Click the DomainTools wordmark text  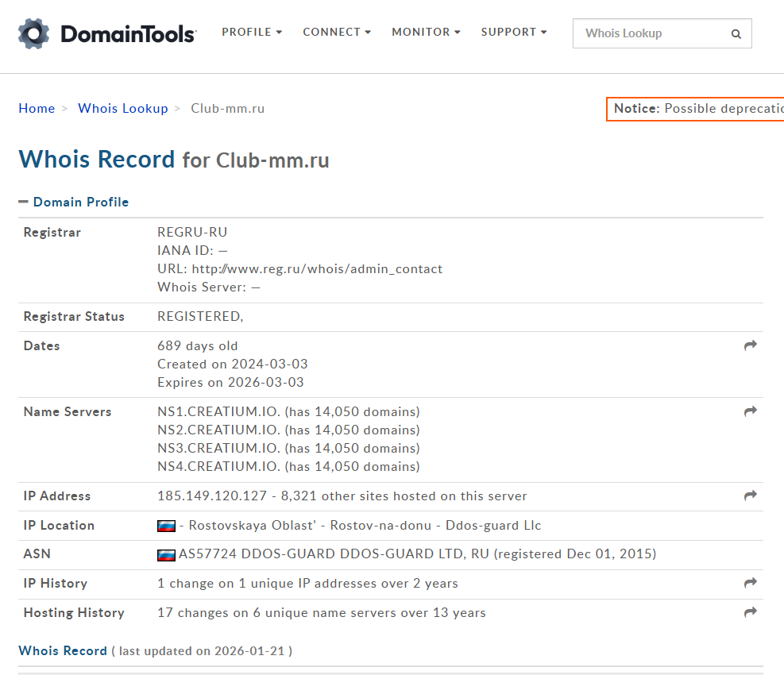pyautogui.click(x=128, y=34)
